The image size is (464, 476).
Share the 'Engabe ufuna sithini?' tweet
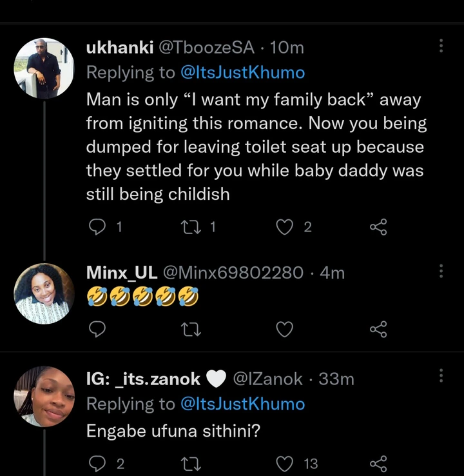tap(378, 464)
